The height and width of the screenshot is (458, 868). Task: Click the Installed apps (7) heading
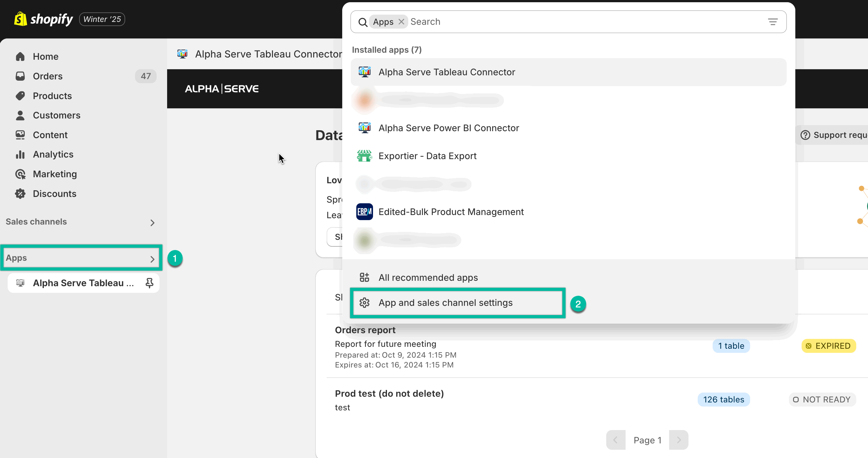point(386,50)
